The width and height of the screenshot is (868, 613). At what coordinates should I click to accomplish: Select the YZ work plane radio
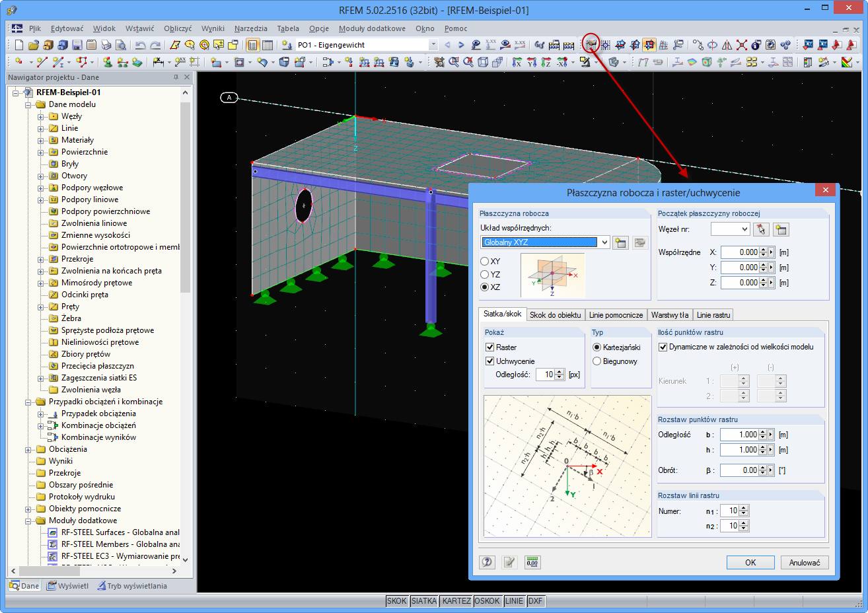(x=484, y=274)
